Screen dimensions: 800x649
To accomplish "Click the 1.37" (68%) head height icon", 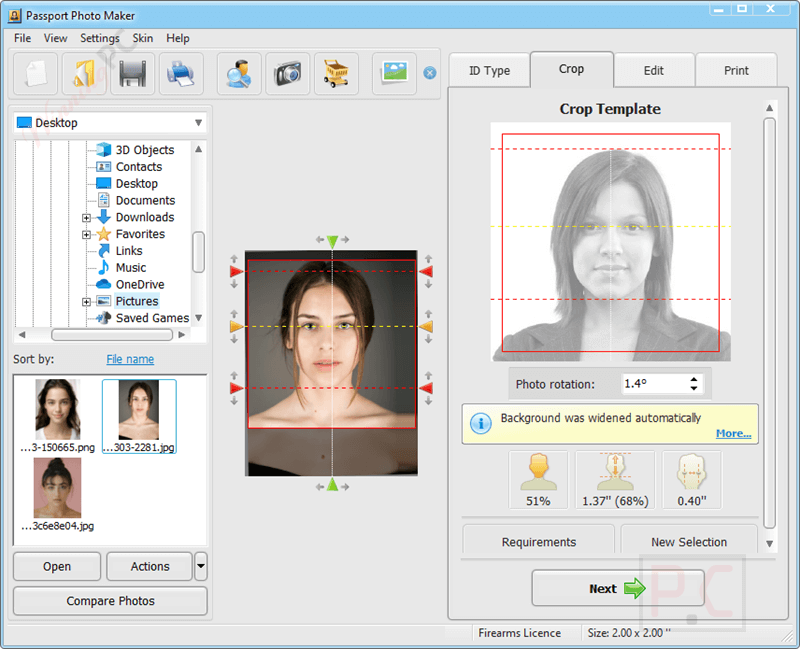I will pos(615,480).
